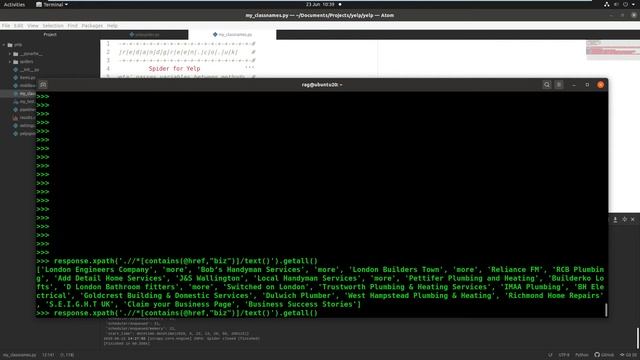Click 'London Engineers Company' in terminal output
This screenshot has width=640, height=360.
click(97, 269)
